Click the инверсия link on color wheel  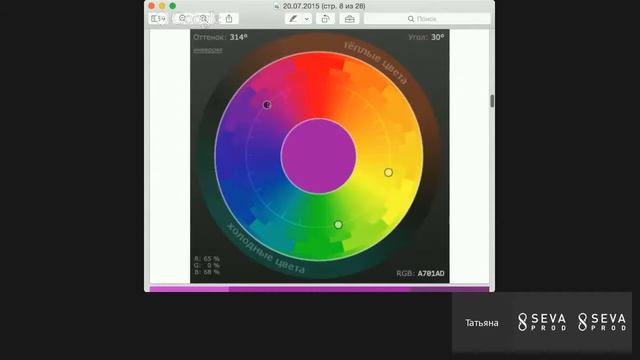tap(208, 50)
